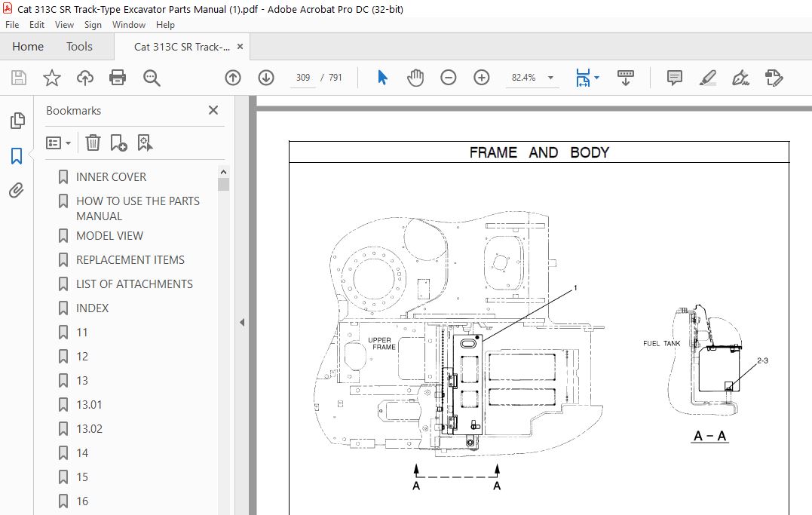Jump to bookmark 16
This screenshot has height=515, width=812.
[x=82, y=501]
